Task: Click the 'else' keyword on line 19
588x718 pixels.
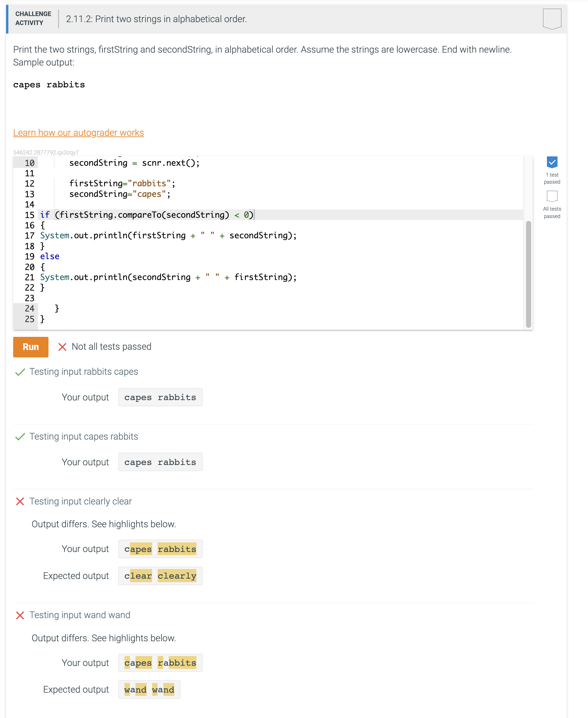Action: point(49,256)
